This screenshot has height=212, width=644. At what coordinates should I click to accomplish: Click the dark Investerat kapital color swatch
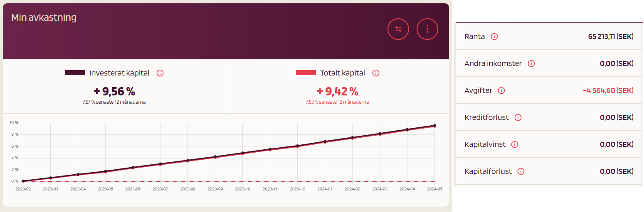point(75,73)
